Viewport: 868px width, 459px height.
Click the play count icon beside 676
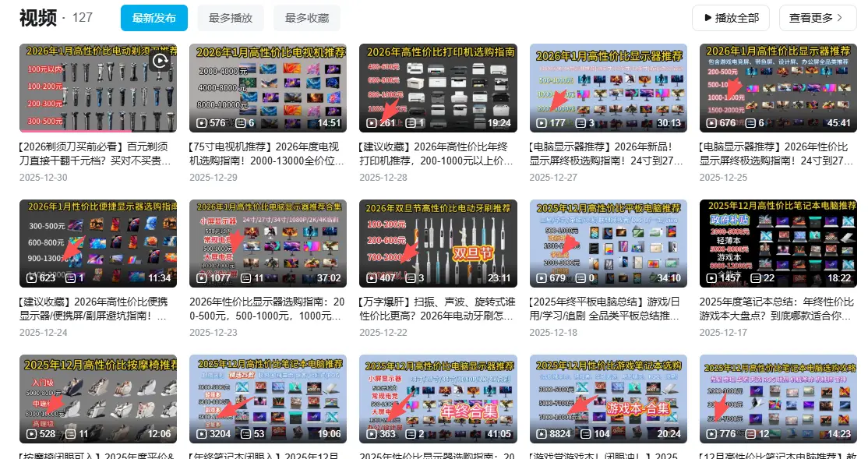tap(712, 123)
